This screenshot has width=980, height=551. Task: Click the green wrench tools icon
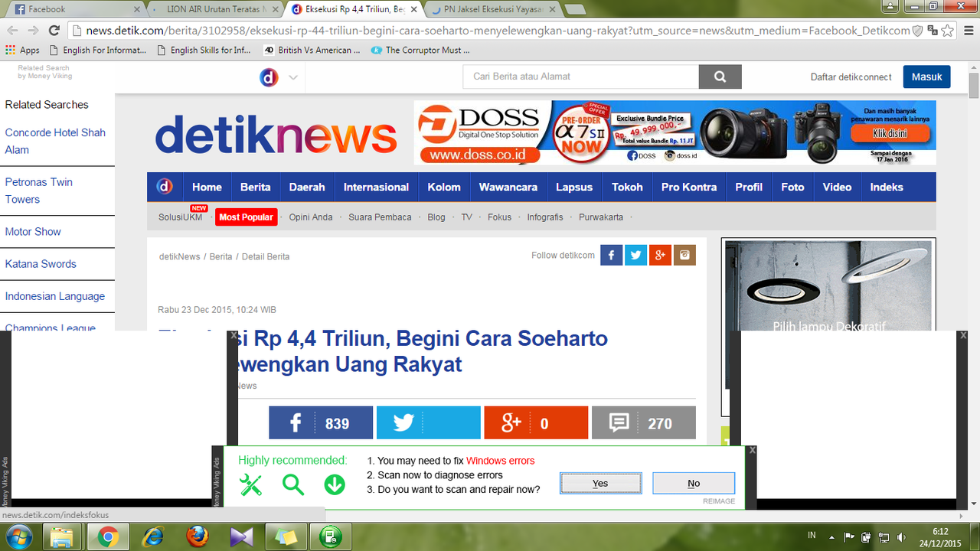tap(250, 484)
